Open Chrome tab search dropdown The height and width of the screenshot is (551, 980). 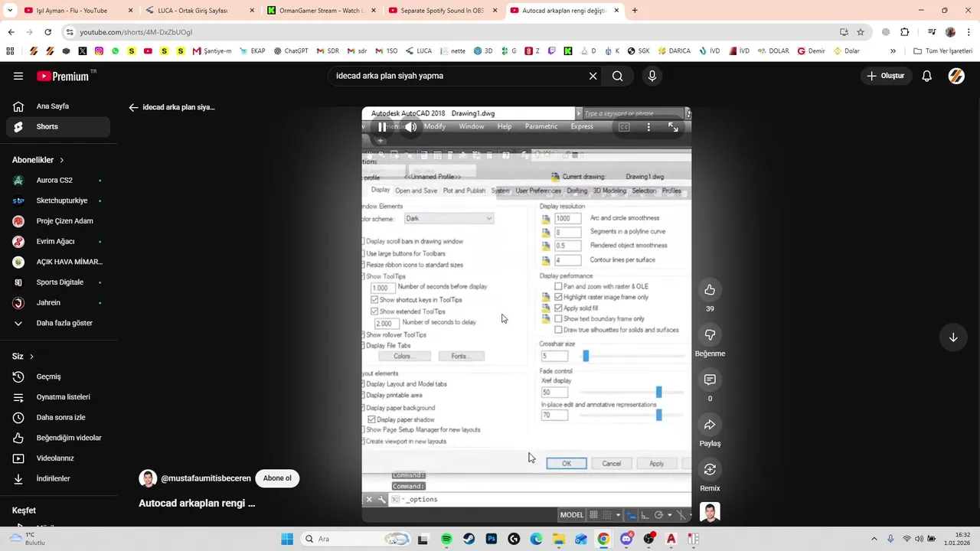11,11
